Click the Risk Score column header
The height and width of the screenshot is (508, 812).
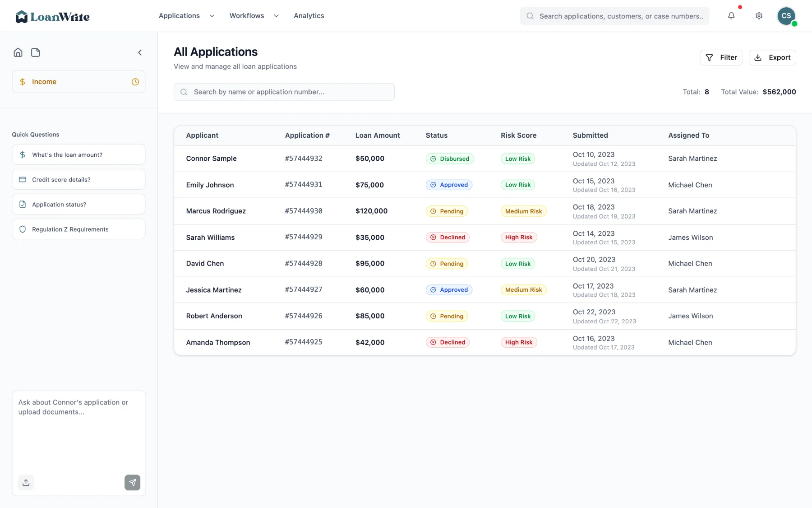point(518,135)
